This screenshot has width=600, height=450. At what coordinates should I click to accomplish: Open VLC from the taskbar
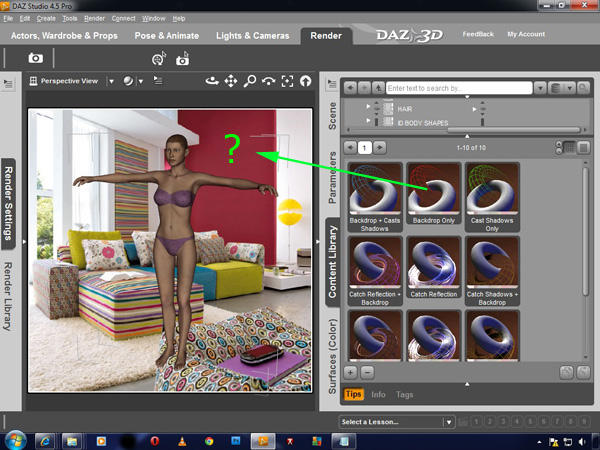182,441
